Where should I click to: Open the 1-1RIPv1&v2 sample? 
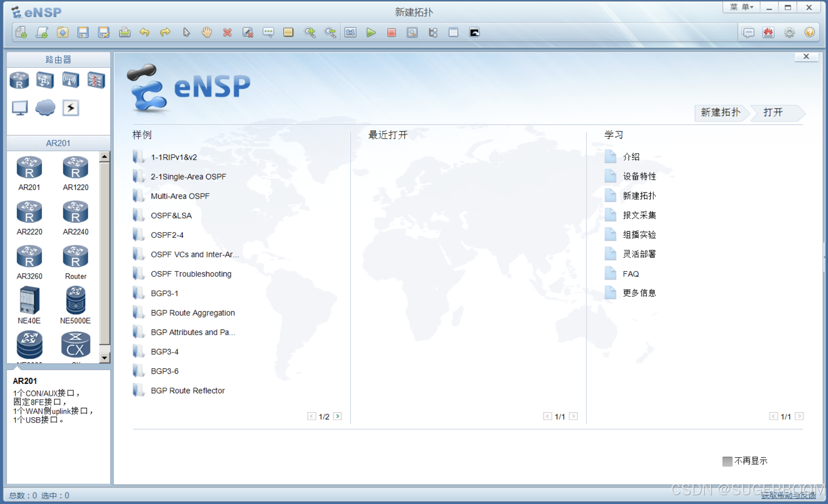(x=174, y=157)
